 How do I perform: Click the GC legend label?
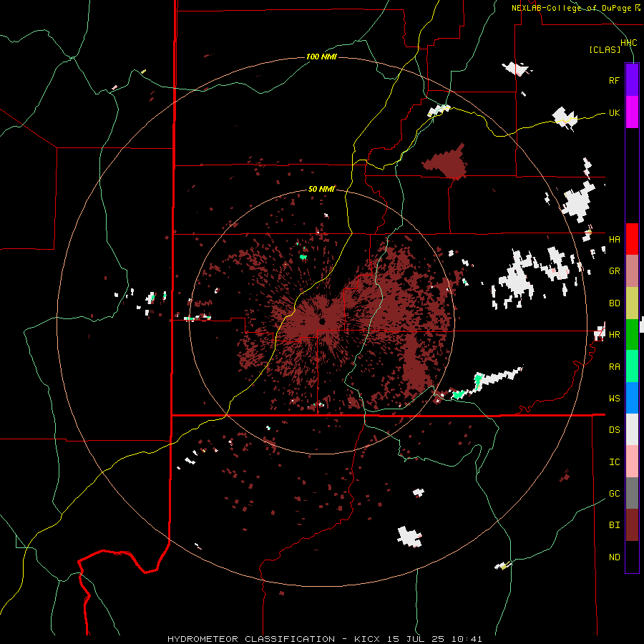(614, 493)
